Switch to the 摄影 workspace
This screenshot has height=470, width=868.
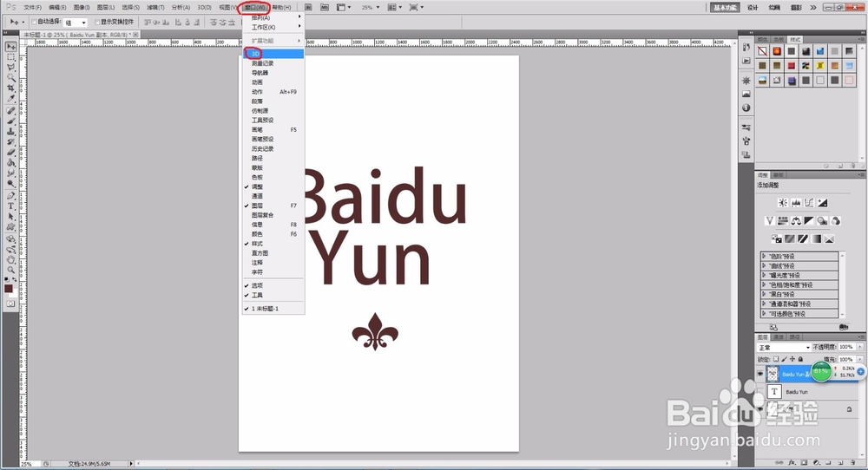pyautogui.click(x=796, y=7)
